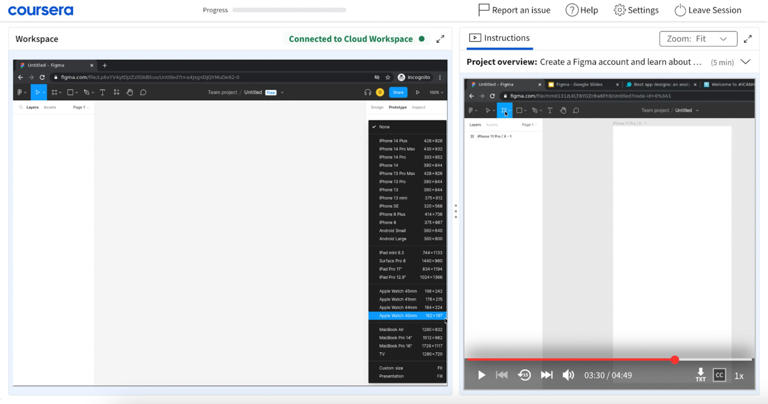Open the Zoom: Fit dropdown

pos(698,39)
